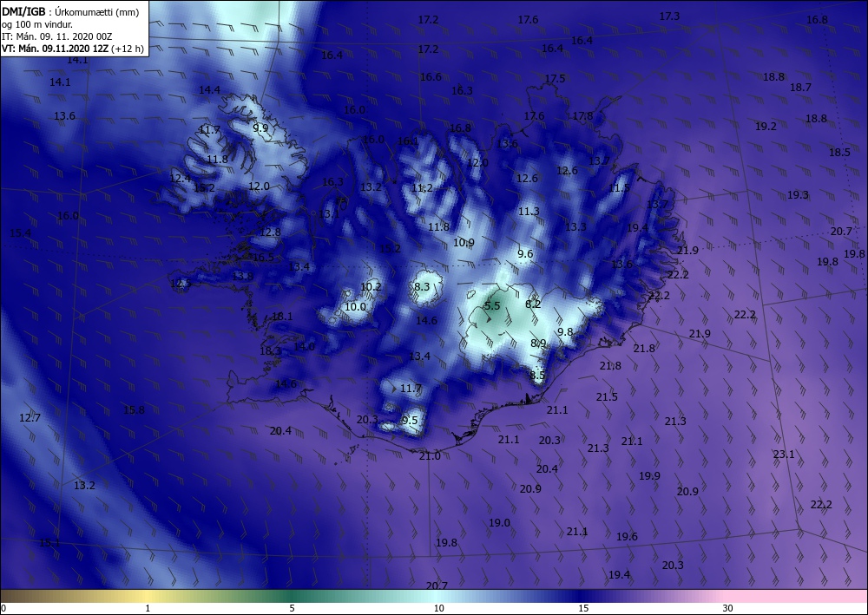Click the 19.2 value over the sea
Image resolution: width=868 pixels, height=615 pixels.
click(x=766, y=126)
